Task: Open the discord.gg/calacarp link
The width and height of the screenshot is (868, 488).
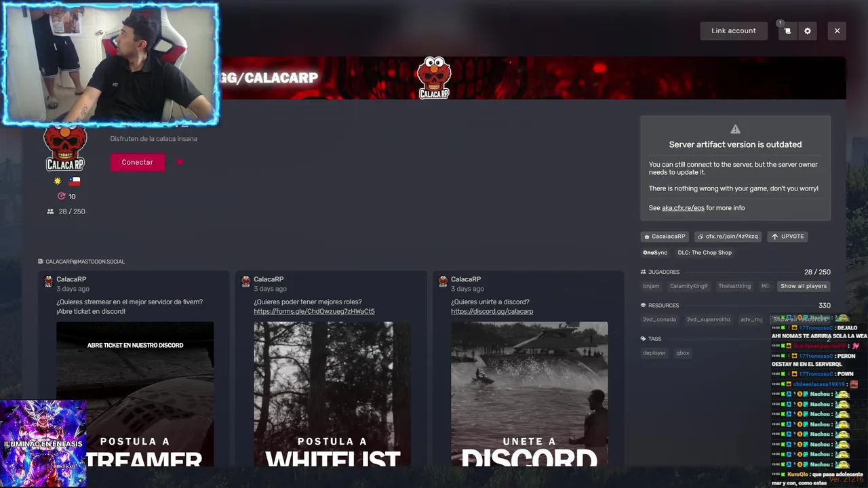Action: [492, 312]
